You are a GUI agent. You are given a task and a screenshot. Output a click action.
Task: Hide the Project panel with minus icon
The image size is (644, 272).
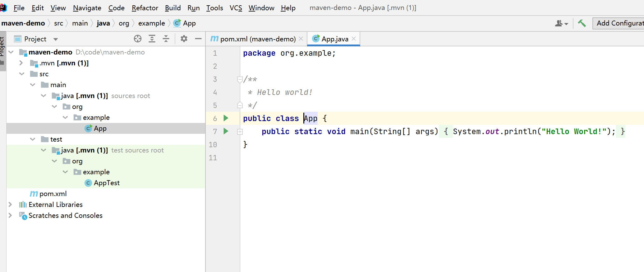(x=198, y=39)
